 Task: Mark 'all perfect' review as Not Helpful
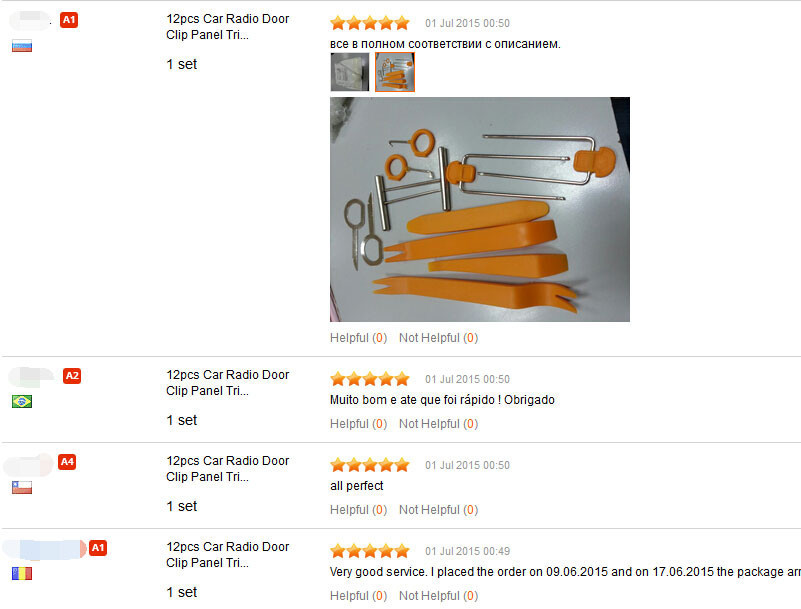pyautogui.click(x=438, y=509)
